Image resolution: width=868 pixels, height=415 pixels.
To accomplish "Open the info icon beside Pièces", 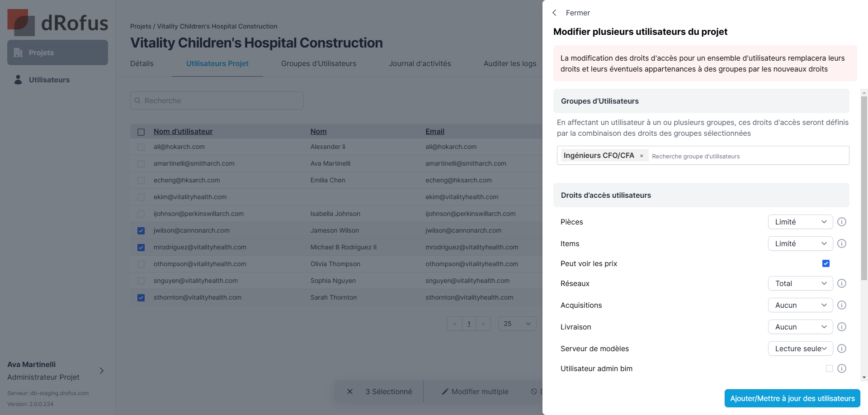I will tap(841, 222).
